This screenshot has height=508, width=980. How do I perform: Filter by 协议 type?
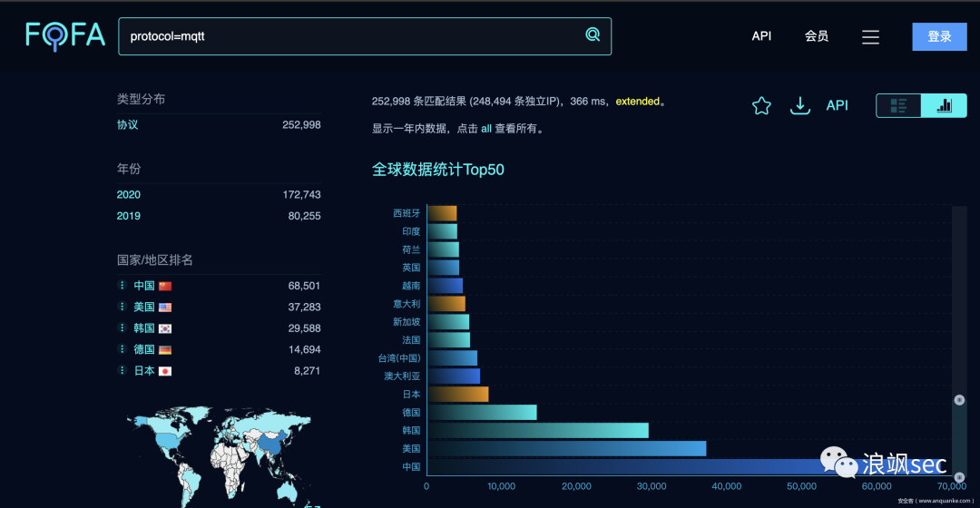pyautogui.click(x=128, y=125)
